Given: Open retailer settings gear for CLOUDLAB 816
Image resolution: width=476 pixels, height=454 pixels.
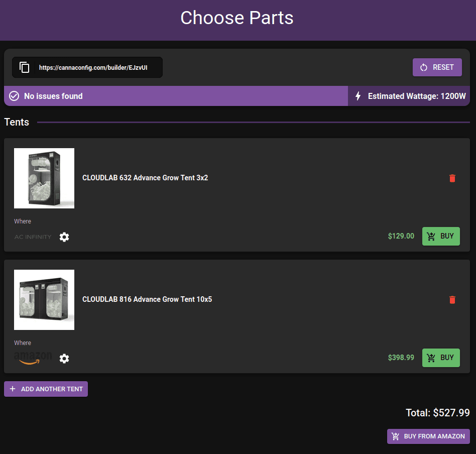Looking at the screenshot, I should pyautogui.click(x=64, y=359).
